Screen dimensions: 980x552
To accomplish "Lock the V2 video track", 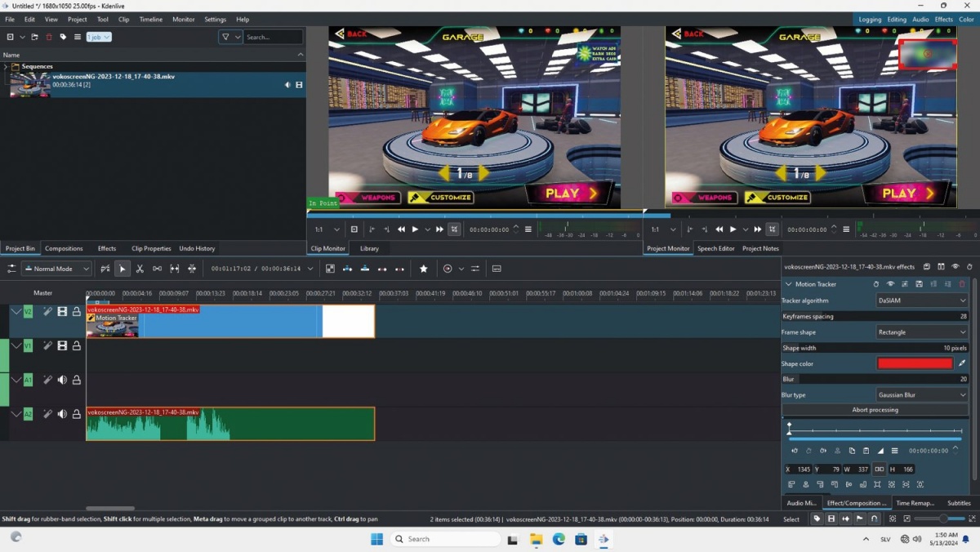I will (x=76, y=311).
